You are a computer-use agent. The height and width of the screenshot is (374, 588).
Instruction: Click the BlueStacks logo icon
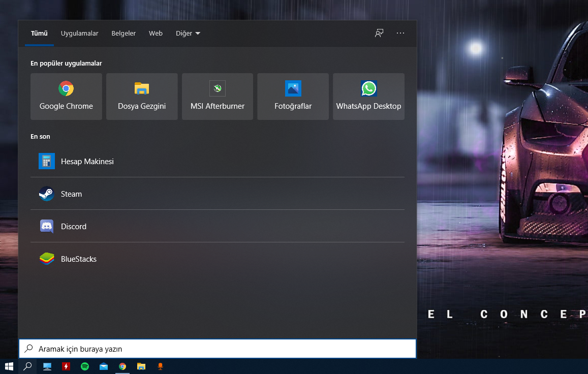(46, 259)
